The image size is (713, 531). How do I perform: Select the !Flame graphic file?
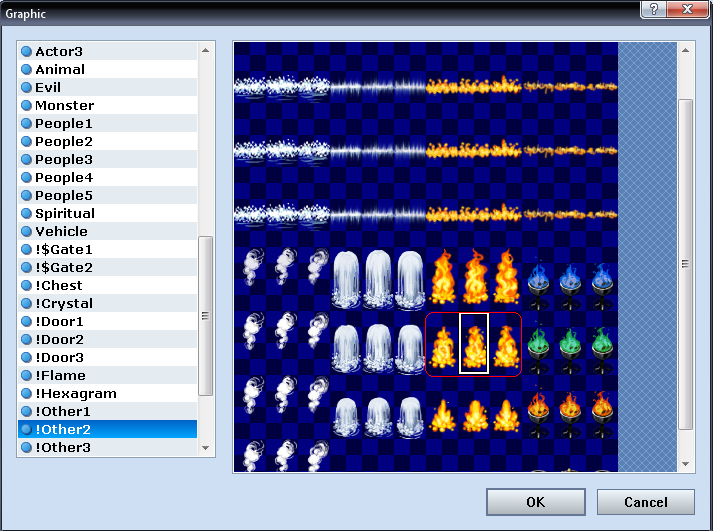coord(61,375)
